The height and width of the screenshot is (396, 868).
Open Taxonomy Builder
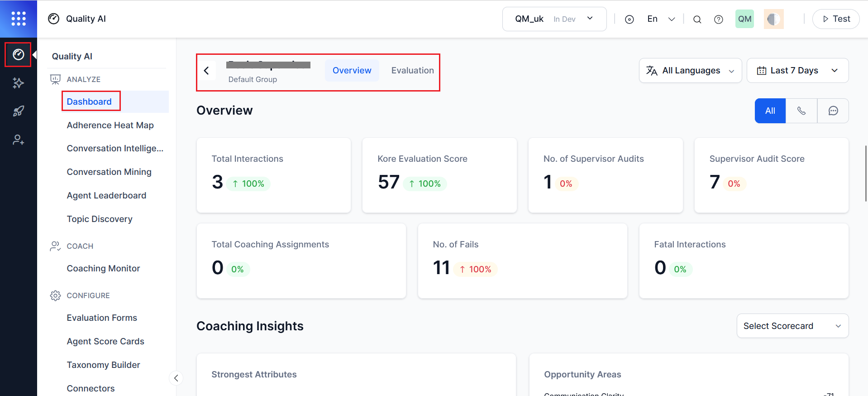(103, 365)
